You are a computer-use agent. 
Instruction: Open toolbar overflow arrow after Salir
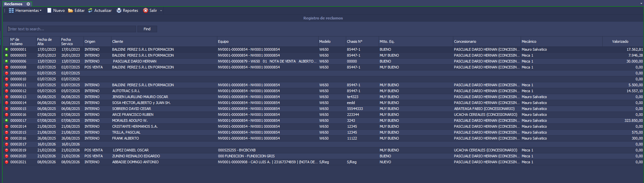pyautogui.click(x=161, y=11)
